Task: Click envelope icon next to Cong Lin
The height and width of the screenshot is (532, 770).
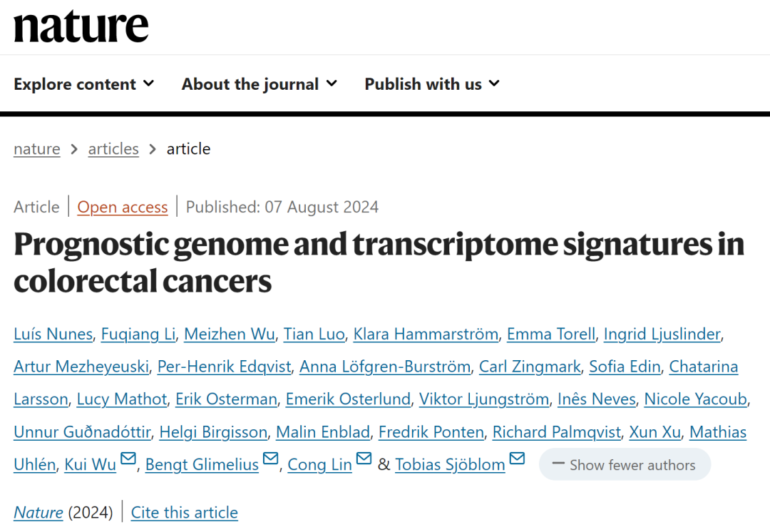Action: pyautogui.click(x=364, y=459)
